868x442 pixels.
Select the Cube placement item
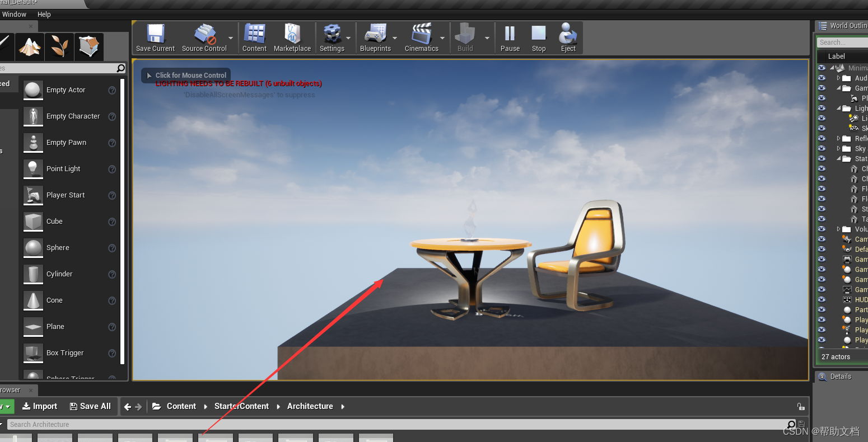[x=70, y=222]
